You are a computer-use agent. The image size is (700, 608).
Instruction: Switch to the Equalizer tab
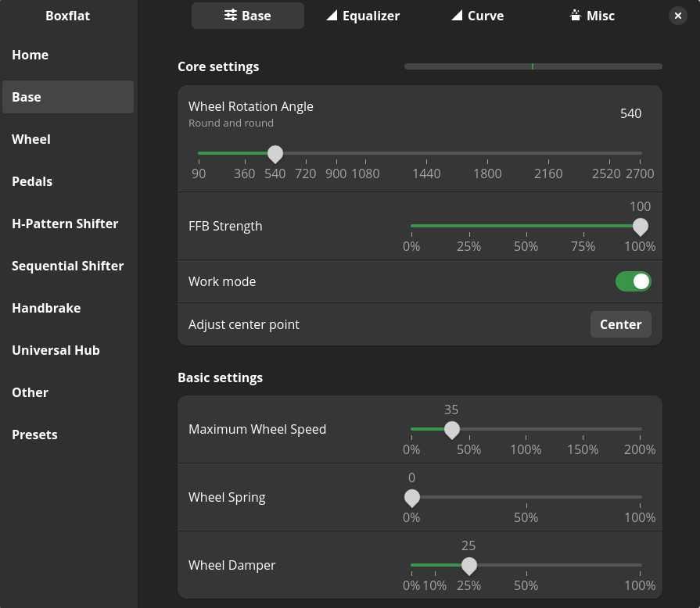(x=363, y=16)
